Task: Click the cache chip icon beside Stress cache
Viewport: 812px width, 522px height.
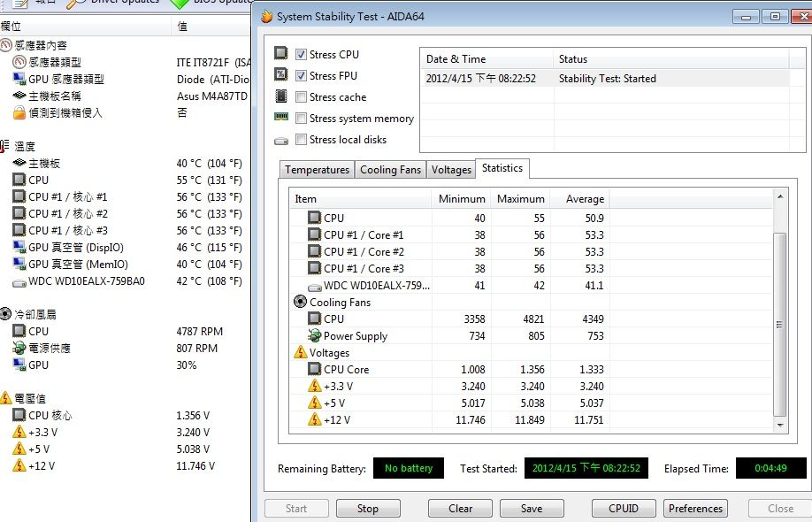Action: (x=280, y=96)
